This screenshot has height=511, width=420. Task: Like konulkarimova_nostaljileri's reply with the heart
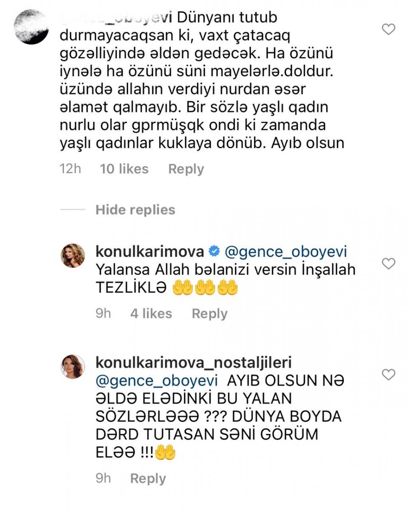389,375
